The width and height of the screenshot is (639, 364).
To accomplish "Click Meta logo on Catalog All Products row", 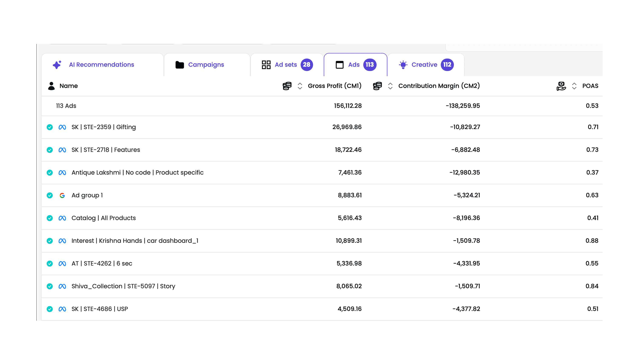I will click(x=62, y=218).
